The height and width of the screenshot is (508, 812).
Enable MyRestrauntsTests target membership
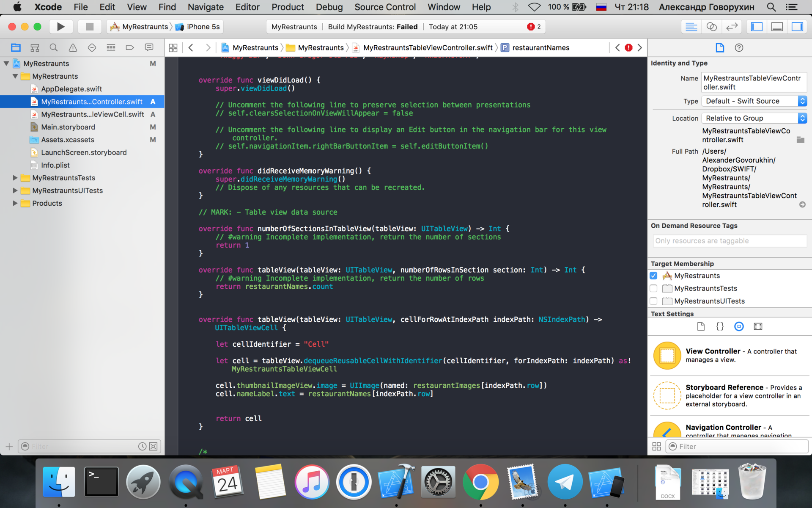point(653,288)
